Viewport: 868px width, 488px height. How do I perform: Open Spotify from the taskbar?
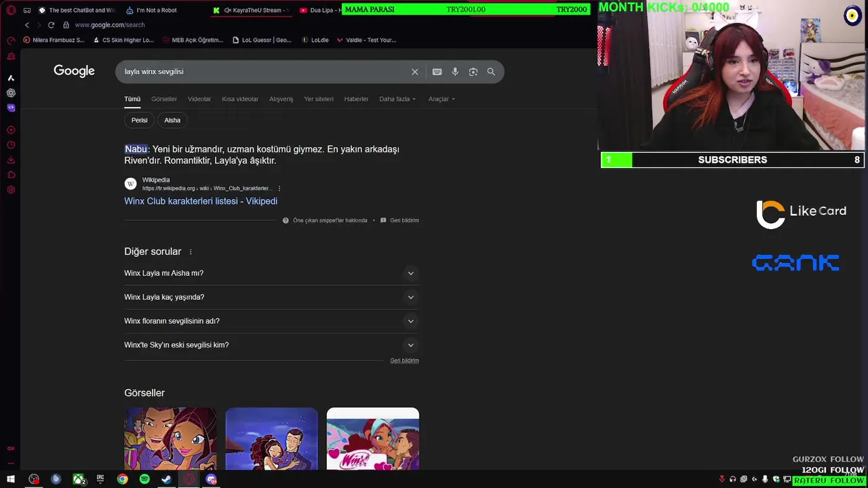coord(144,479)
